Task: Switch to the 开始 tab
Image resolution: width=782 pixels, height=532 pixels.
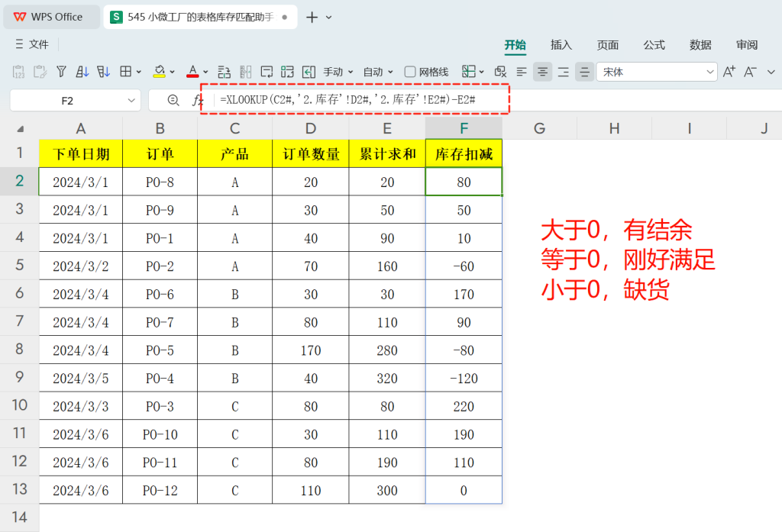Action: click(515, 45)
